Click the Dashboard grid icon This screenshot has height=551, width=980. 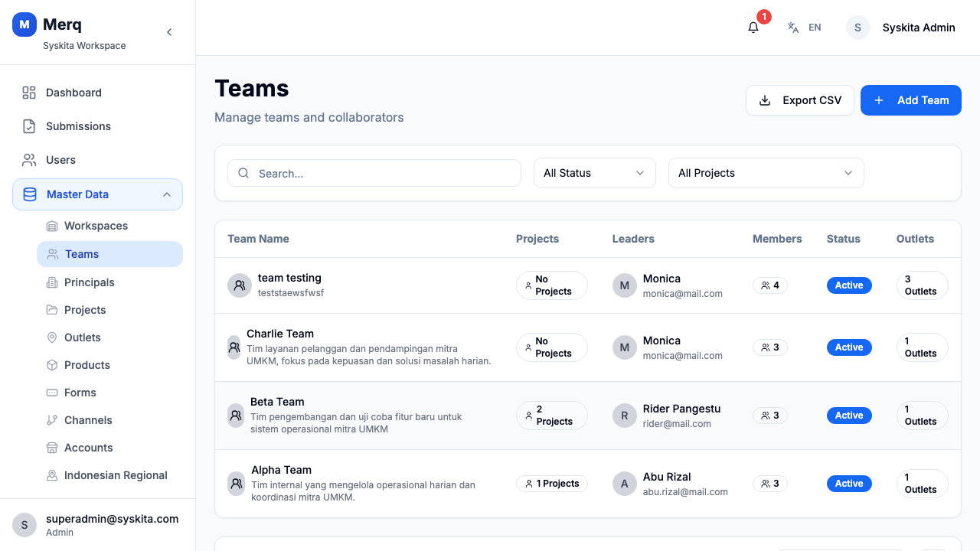point(29,93)
